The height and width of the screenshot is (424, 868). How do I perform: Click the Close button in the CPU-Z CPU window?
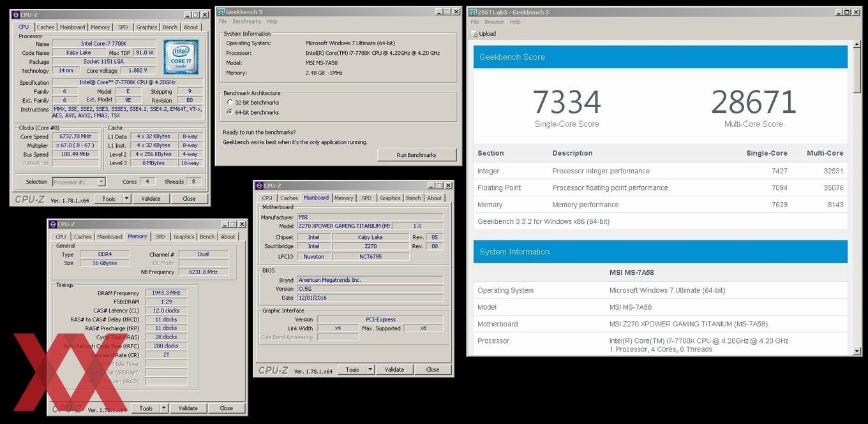click(189, 198)
